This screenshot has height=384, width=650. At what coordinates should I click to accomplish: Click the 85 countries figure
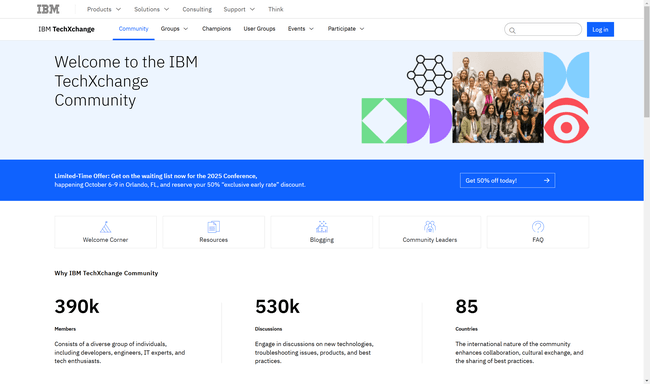point(466,306)
